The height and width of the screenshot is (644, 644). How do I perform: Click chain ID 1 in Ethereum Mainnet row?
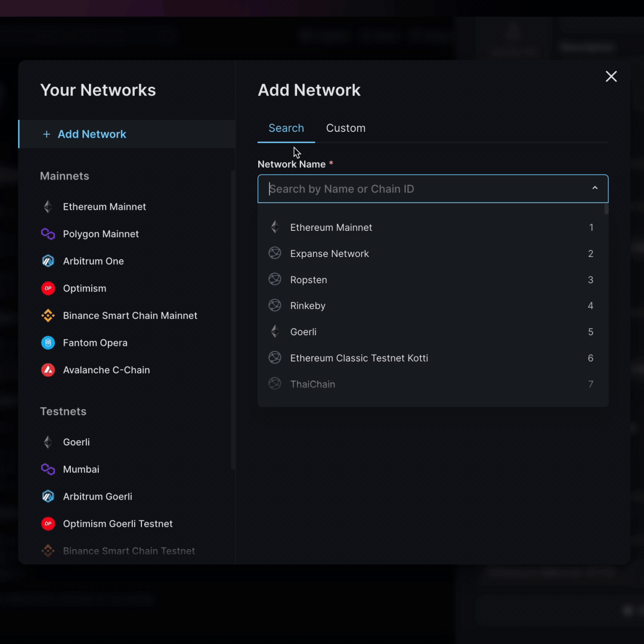[x=591, y=227]
